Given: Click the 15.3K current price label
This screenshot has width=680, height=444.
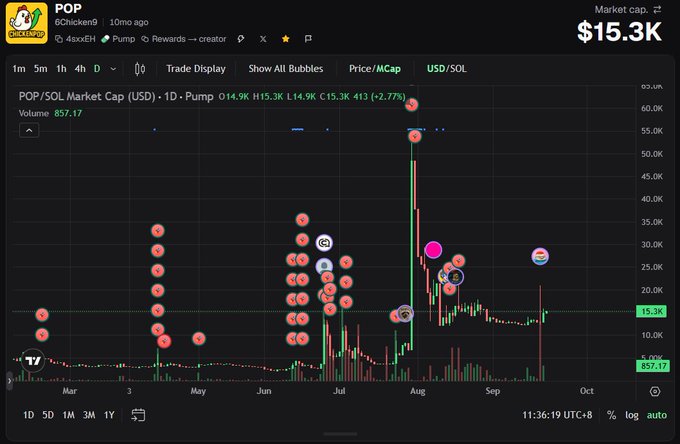Looking at the screenshot, I should click(651, 311).
